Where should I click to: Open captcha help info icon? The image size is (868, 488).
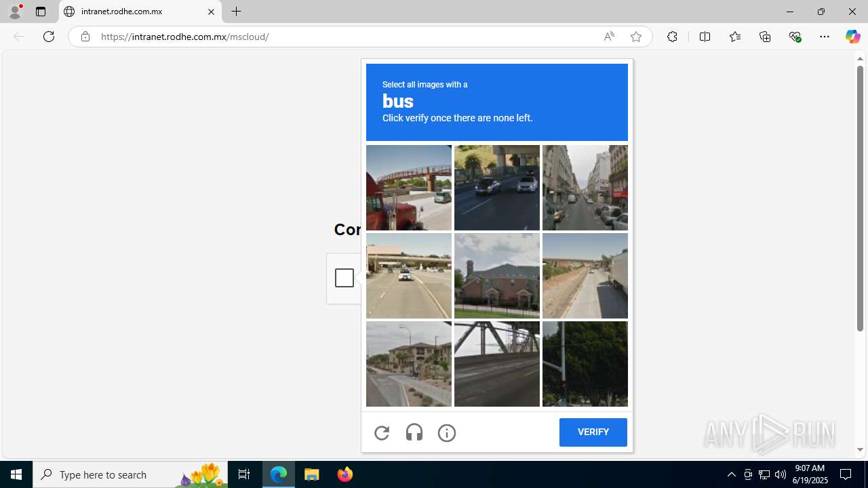pyautogui.click(x=447, y=432)
